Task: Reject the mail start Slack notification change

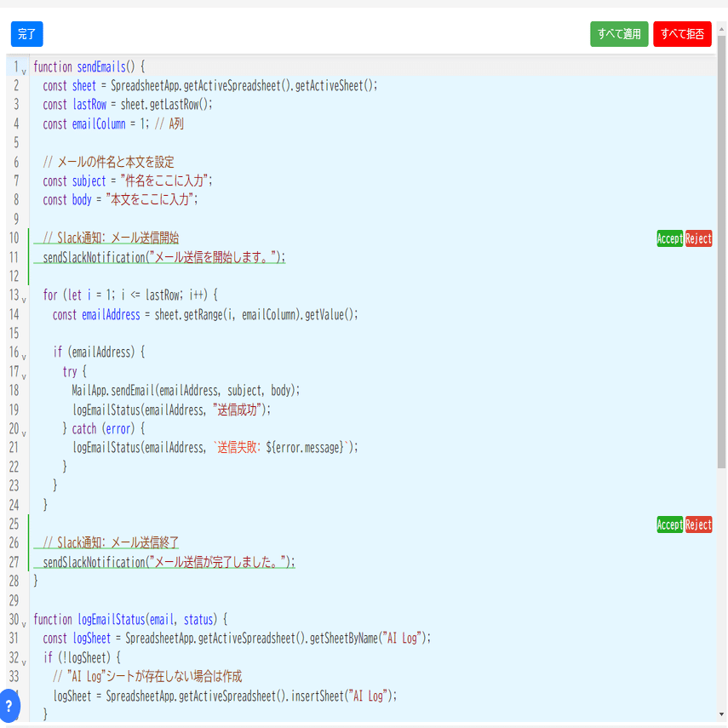Action: point(698,238)
